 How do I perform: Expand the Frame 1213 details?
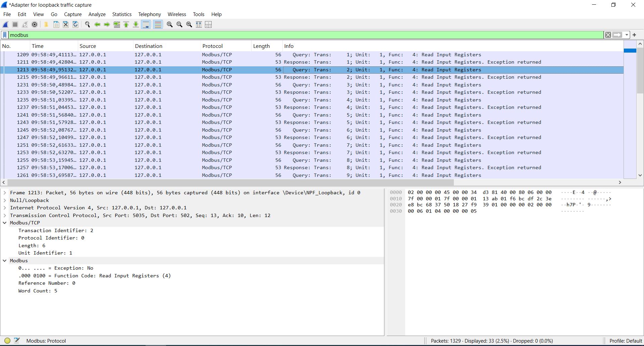tap(5, 193)
